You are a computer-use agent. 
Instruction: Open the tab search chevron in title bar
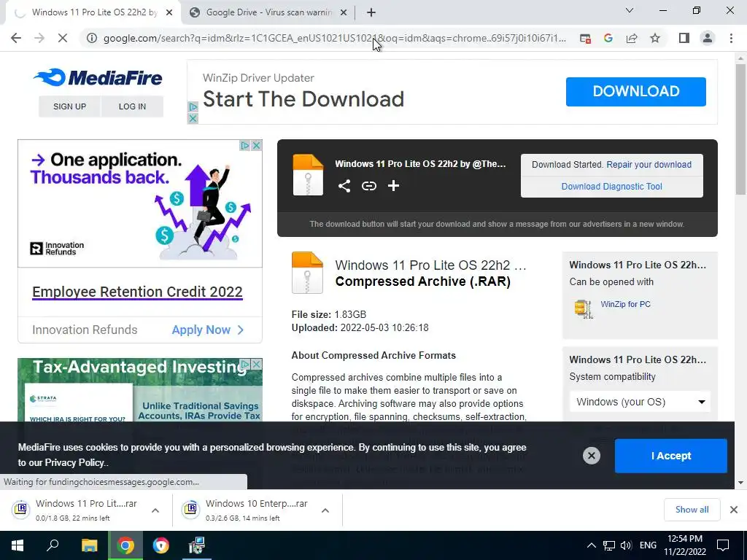tap(630, 10)
